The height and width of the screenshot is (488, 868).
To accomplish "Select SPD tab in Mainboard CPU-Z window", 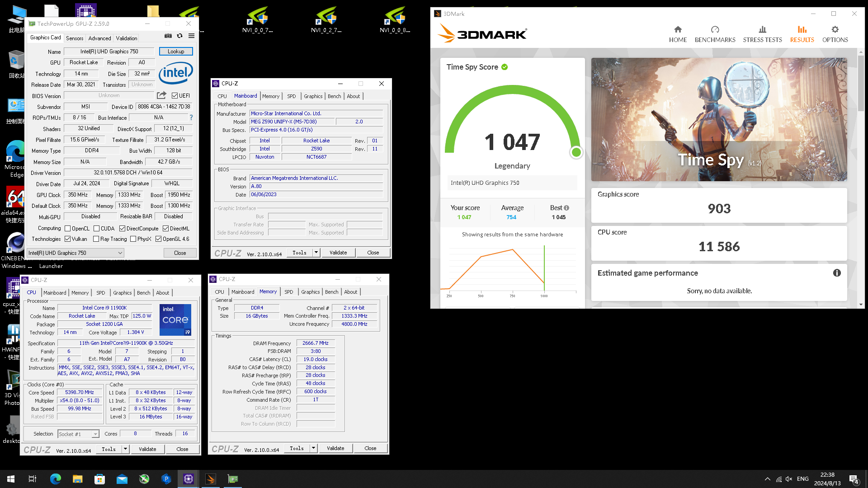I will point(291,96).
